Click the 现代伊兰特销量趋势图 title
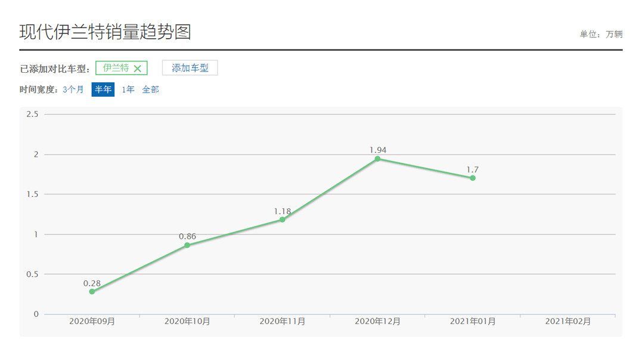644x358 pixels. click(105, 32)
